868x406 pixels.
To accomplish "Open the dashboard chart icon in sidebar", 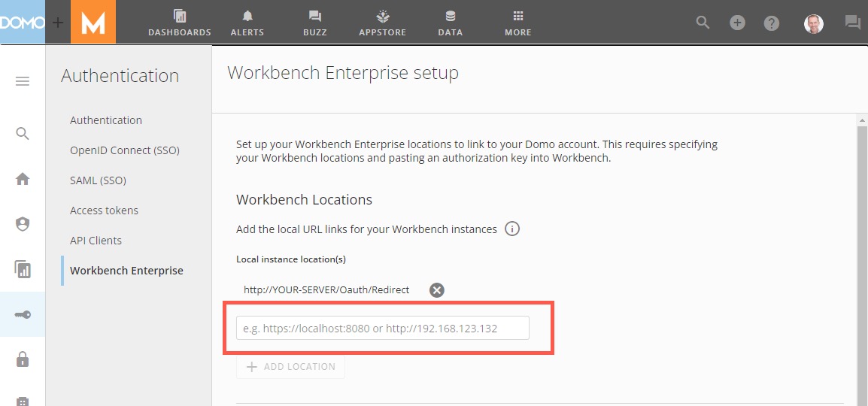I will point(22,269).
